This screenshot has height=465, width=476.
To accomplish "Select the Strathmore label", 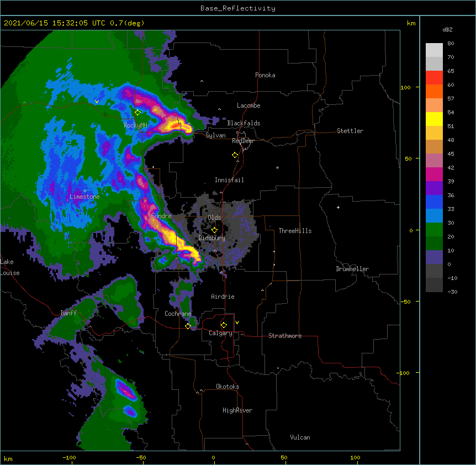I will click(x=285, y=336).
